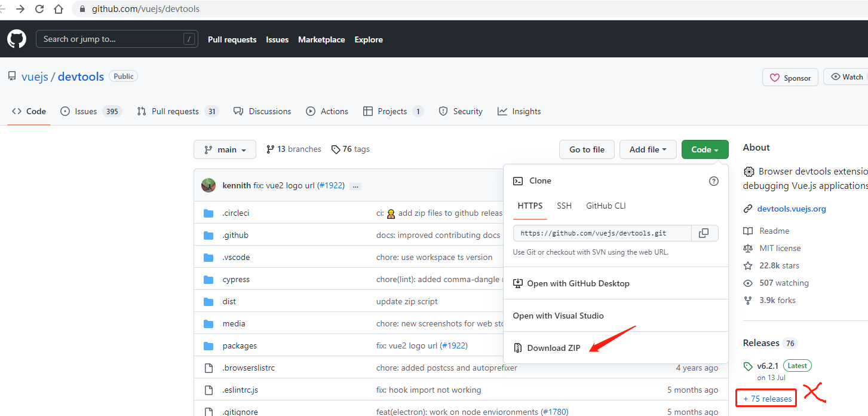
Task: Open the .browserslistrc file
Action: click(x=249, y=368)
